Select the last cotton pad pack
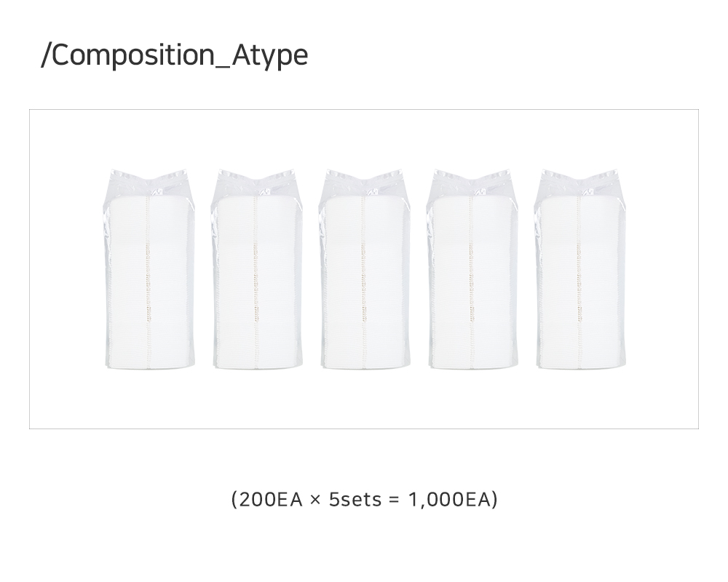The height and width of the screenshot is (582, 728). (x=580, y=269)
